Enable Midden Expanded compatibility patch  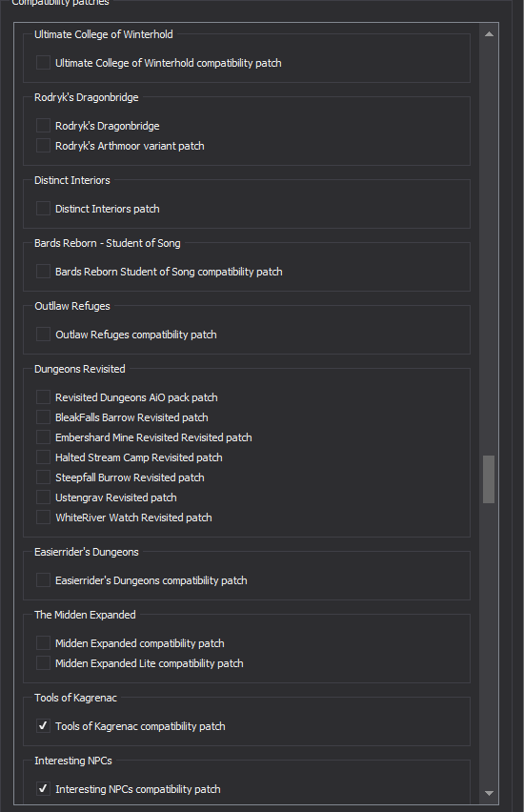[x=43, y=643]
